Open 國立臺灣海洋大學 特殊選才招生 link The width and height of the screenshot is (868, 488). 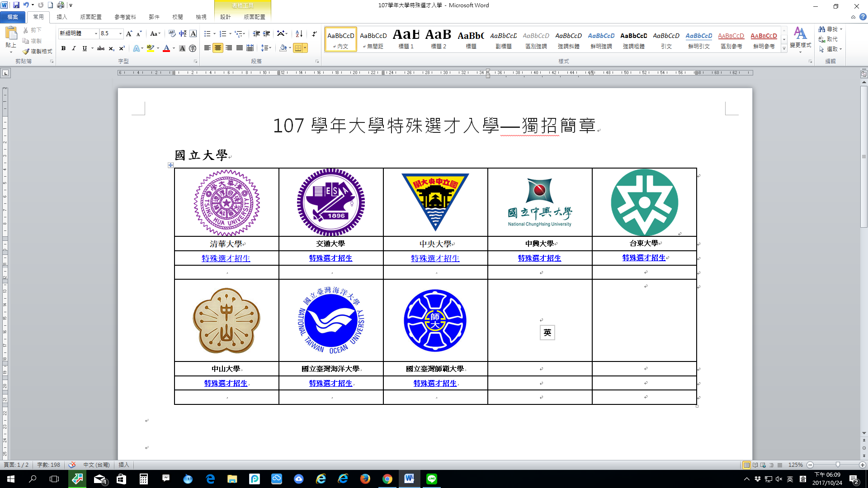(x=330, y=384)
